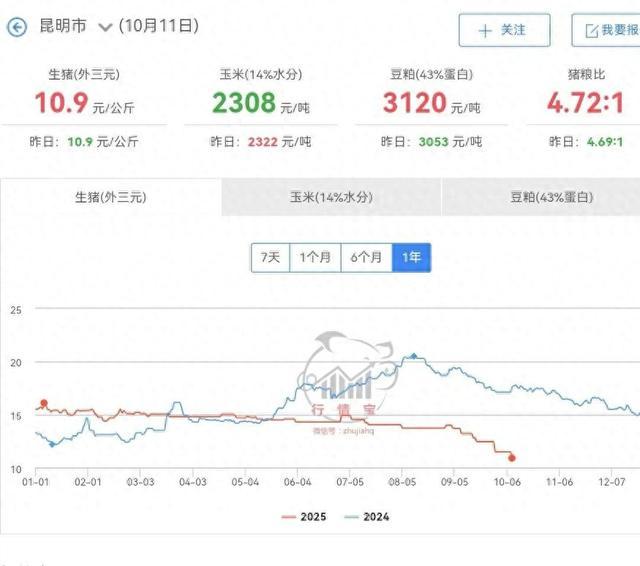Screen dimensions: 640x566
Task: Click the 我要报 report button
Action: coord(606,30)
